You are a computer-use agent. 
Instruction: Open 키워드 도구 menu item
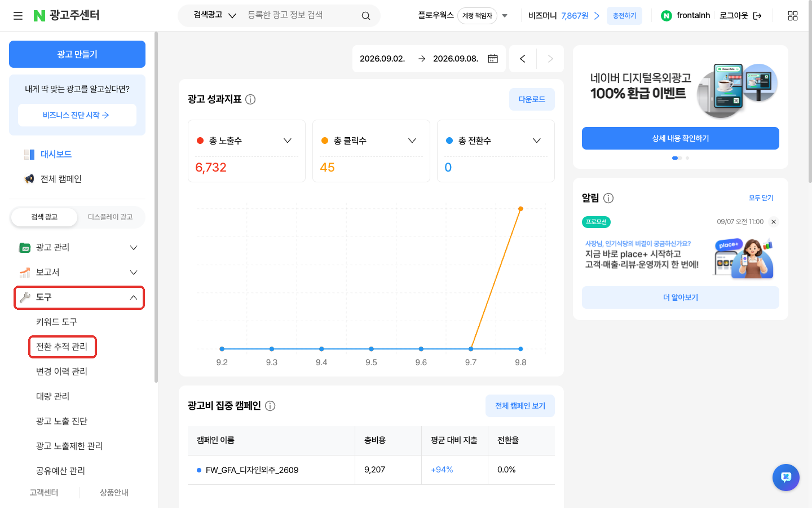[x=56, y=322]
